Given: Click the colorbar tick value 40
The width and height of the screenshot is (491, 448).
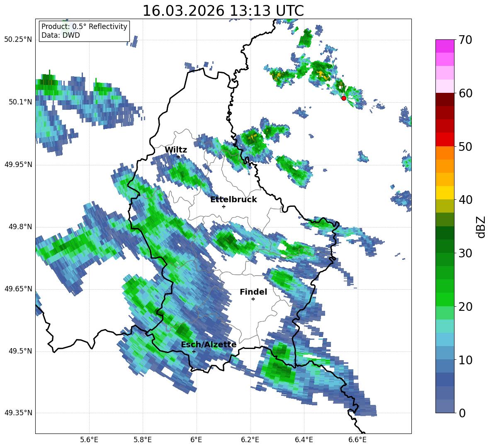Looking at the screenshot, I should click(465, 200).
